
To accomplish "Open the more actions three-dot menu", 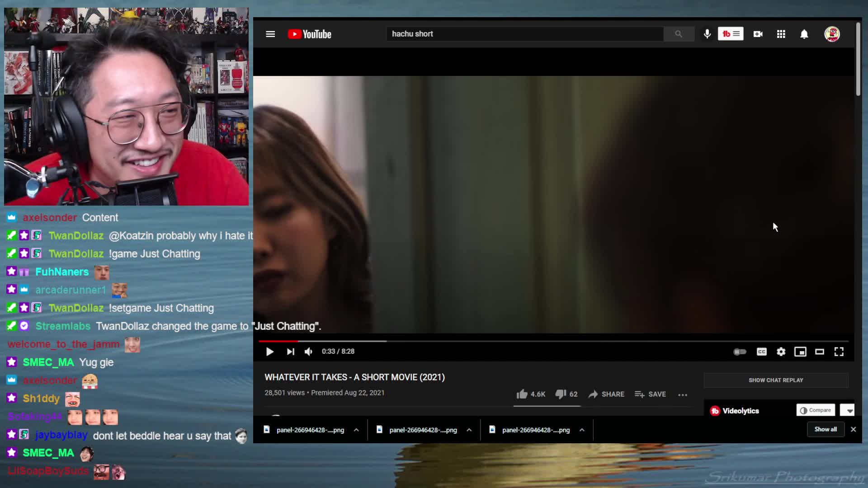I will [683, 394].
